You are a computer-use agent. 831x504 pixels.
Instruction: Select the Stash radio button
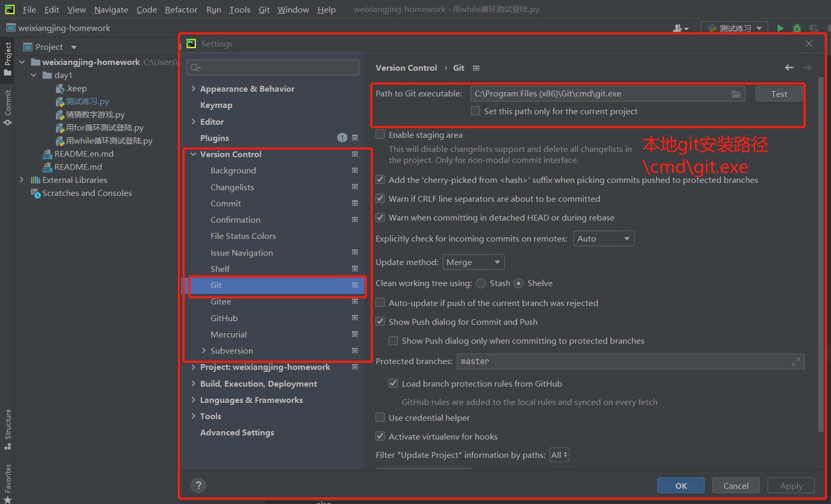point(481,283)
